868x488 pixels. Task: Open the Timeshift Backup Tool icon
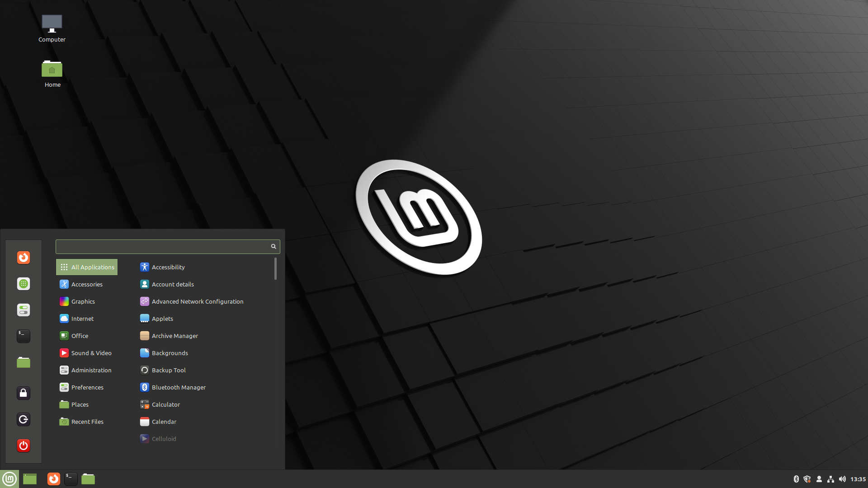(x=169, y=370)
